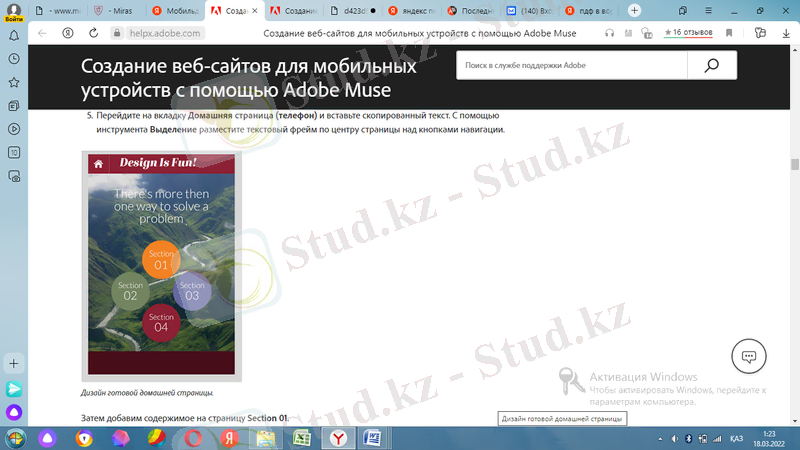Open favorites star icon in sidebar
The image size is (800, 450).
pyautogui.click(x=14, y=82)
